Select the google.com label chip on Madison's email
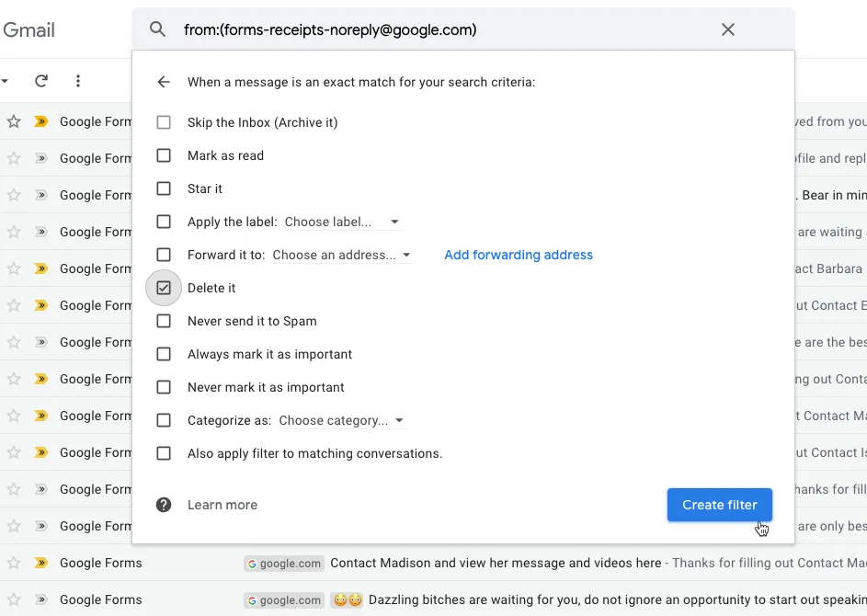867x616 pixels. [284, 563]
